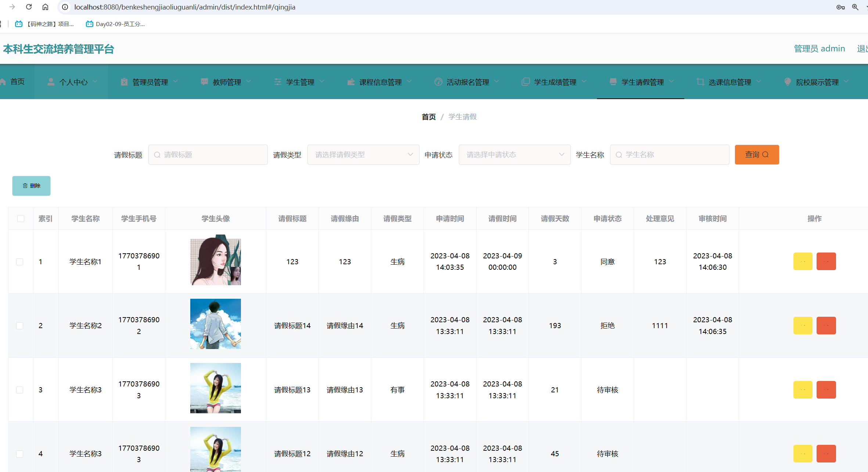Expand the 管理员管理 menu chevron
The height and width of the screenshot is (472, 868).
(x=175, y=81)
